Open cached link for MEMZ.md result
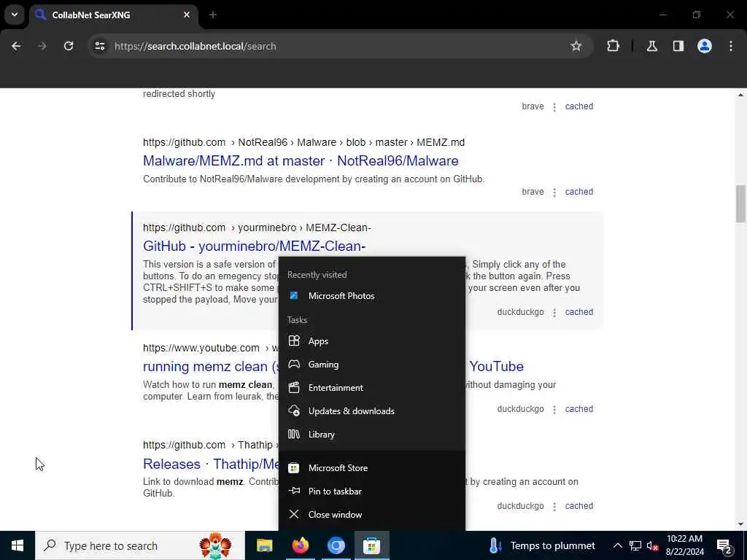Viewport: 747px width, 560px height. point(578,192)
